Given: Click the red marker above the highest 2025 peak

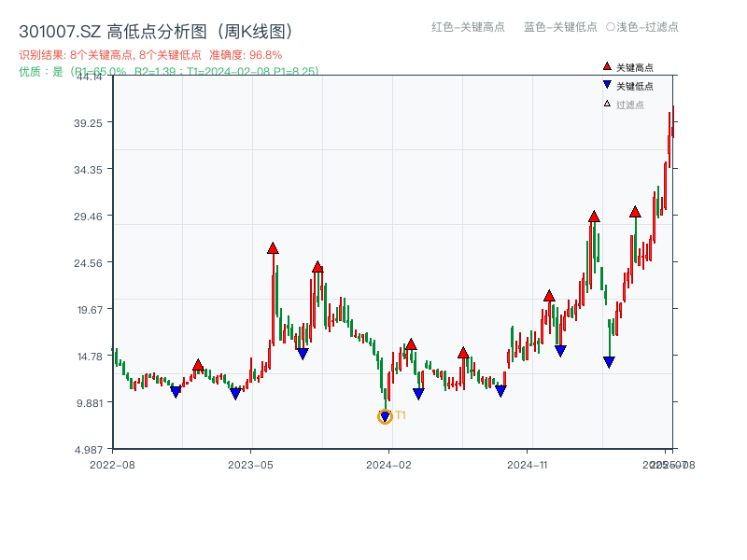Looking at the screenshot, I should (x=636, y=214).
